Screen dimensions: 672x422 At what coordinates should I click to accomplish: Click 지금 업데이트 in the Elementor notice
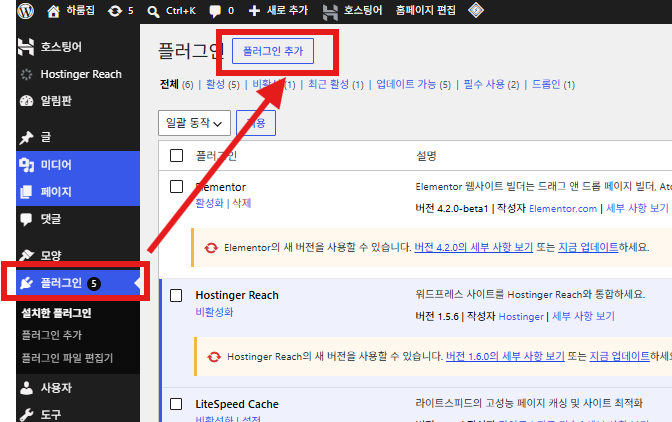[x=588, y=248]
